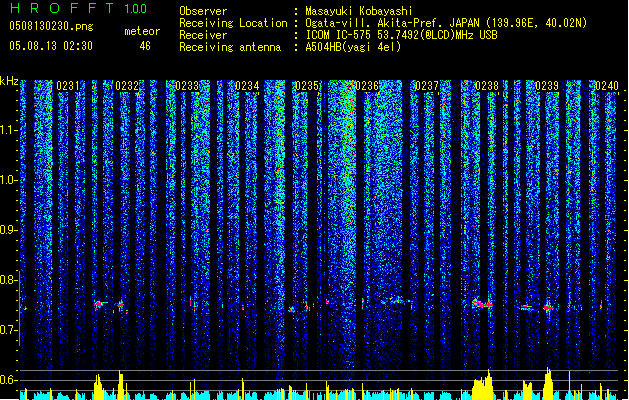Click the 0234 time marker
The width and height of the screenshot is (629, 400).
pyautogui.click(x=247, y=86)
